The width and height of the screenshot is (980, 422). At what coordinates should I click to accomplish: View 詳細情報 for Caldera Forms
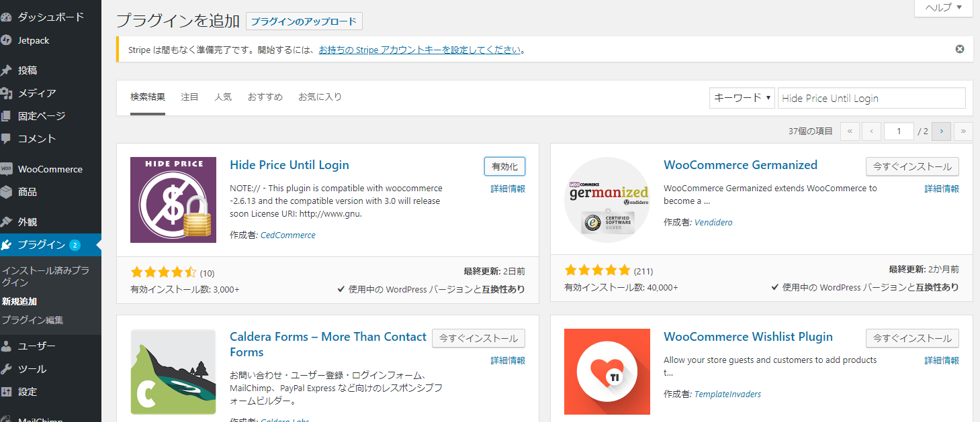pyautogui.click(x=508, y=360)
